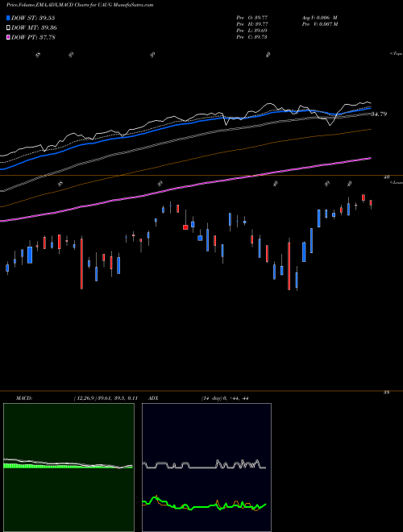Click the ADX (14 day) values text
This screenshot has height=532, width=403.
[225, 398]
